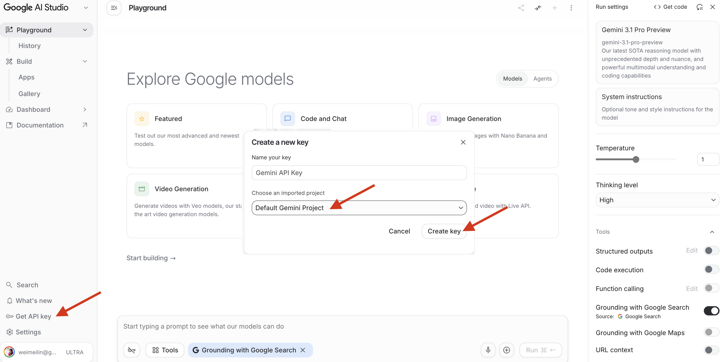Click the compare mode icon in header
This screenshot has height=362, width=720.
click(538, 8)
